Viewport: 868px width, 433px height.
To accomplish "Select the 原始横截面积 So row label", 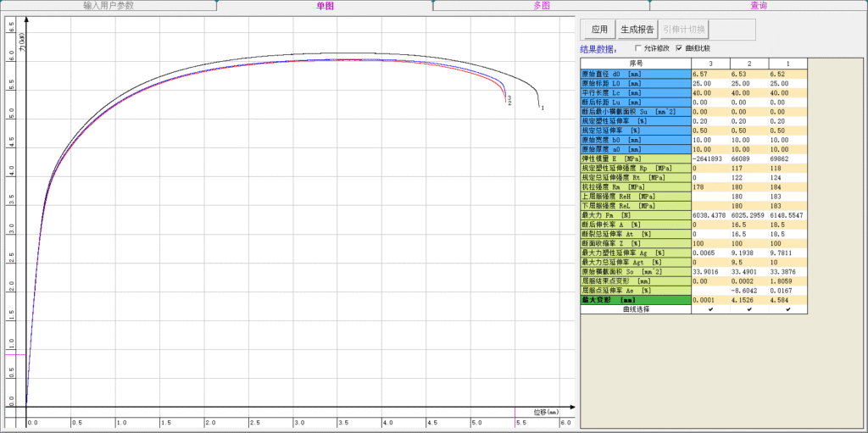I will coord(636,272).
